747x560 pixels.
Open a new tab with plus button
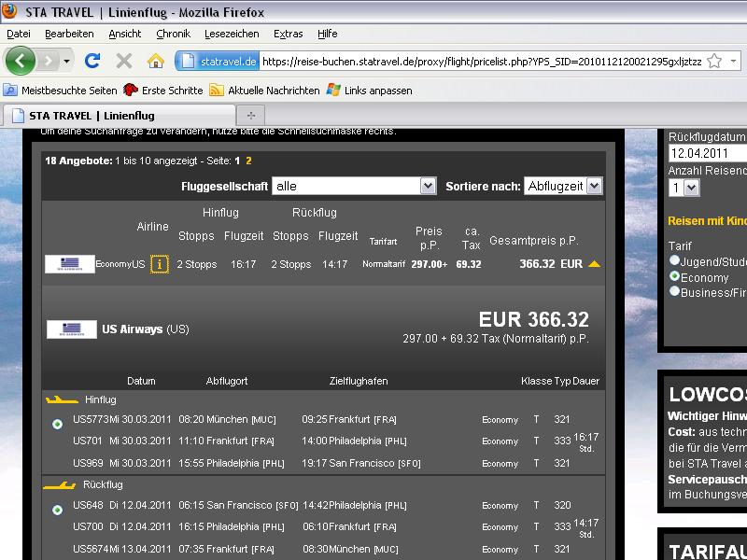[x=250, y=116]
